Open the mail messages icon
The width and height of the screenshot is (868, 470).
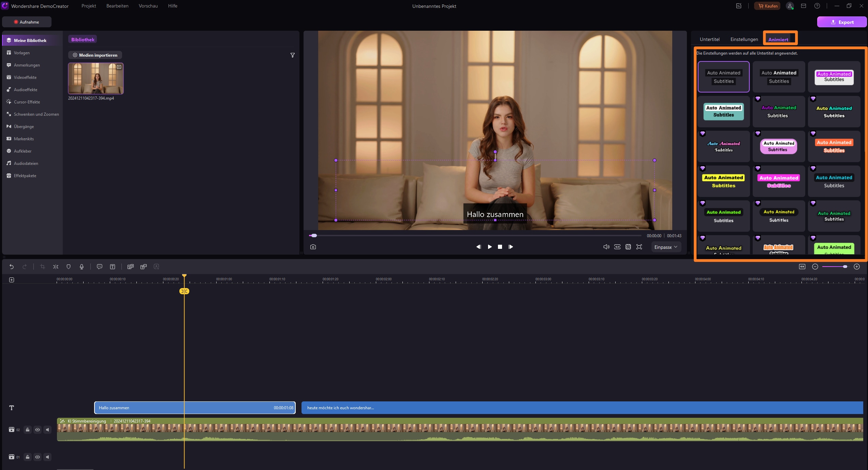tap(804, 6)
